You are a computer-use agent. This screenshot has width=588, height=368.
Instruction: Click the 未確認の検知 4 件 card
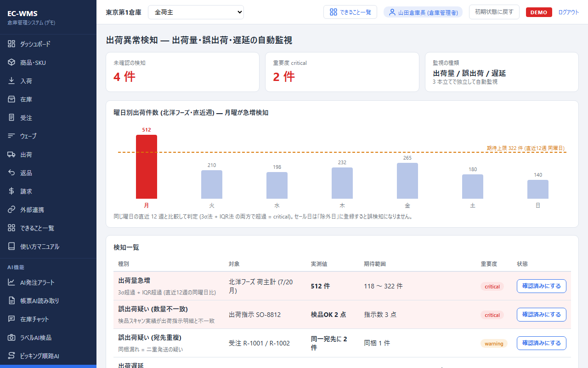coord(183,72)
